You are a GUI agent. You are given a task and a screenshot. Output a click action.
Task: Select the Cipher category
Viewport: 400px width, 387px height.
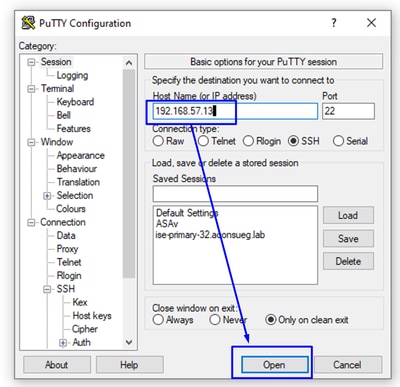point(85,329)
